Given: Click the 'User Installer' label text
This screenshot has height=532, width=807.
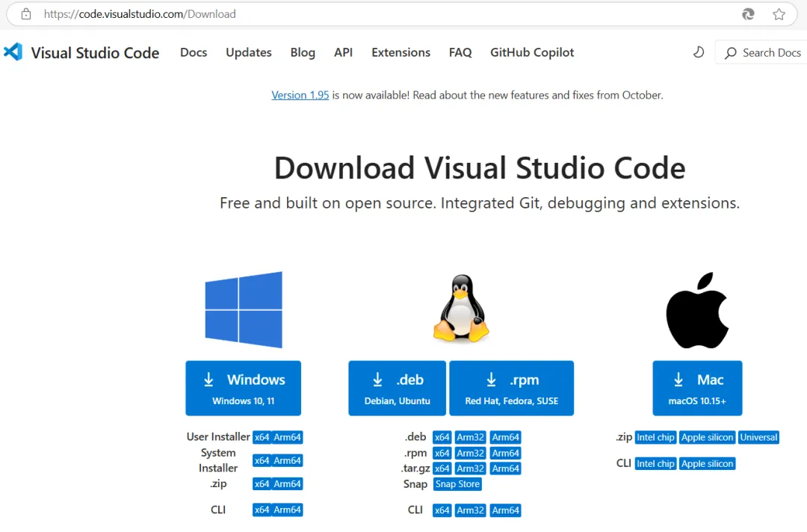Looking at the screenshot, I should (x=218, y=437).
